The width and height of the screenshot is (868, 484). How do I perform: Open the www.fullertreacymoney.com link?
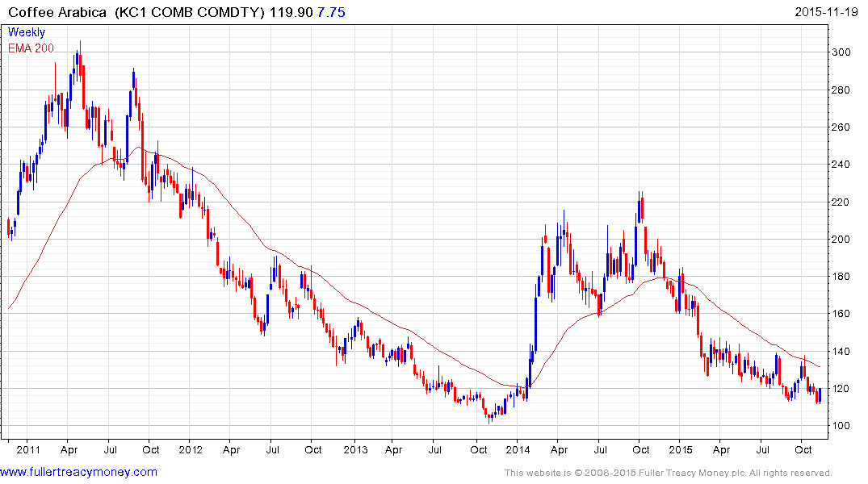78,472
